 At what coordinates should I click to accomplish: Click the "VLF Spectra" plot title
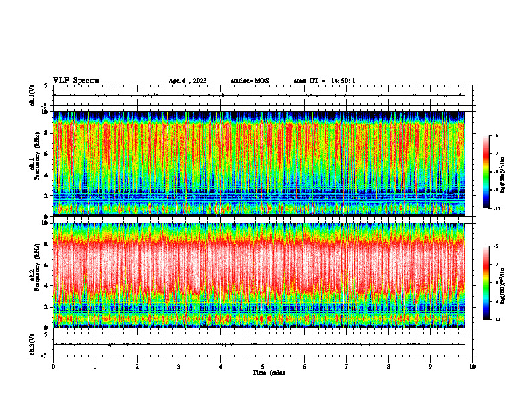pos(76,80)
